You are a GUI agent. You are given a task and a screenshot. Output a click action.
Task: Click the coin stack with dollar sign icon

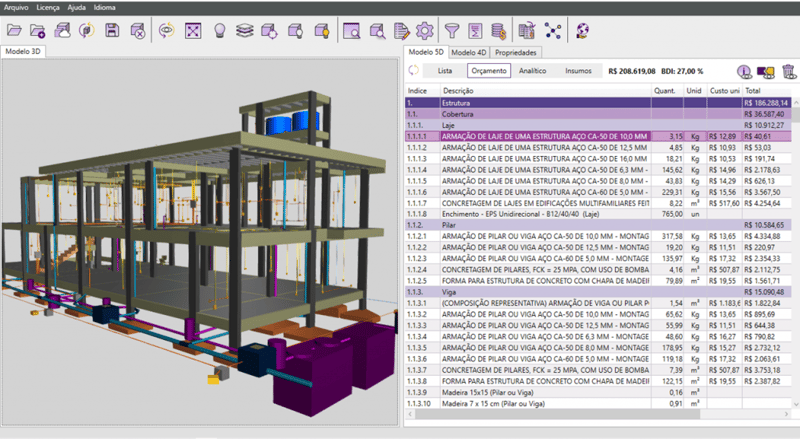click(498, 31)
